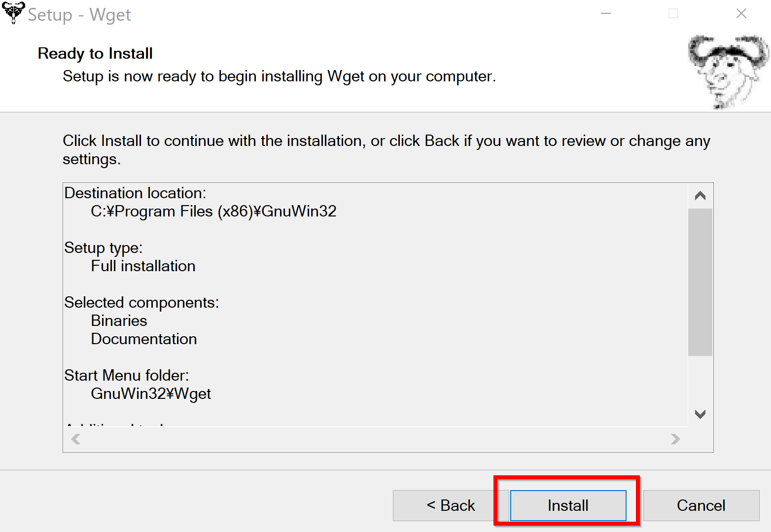Click the Full installation line in the summary
Screen dimensions: 771x532
[x=143, y=266]
